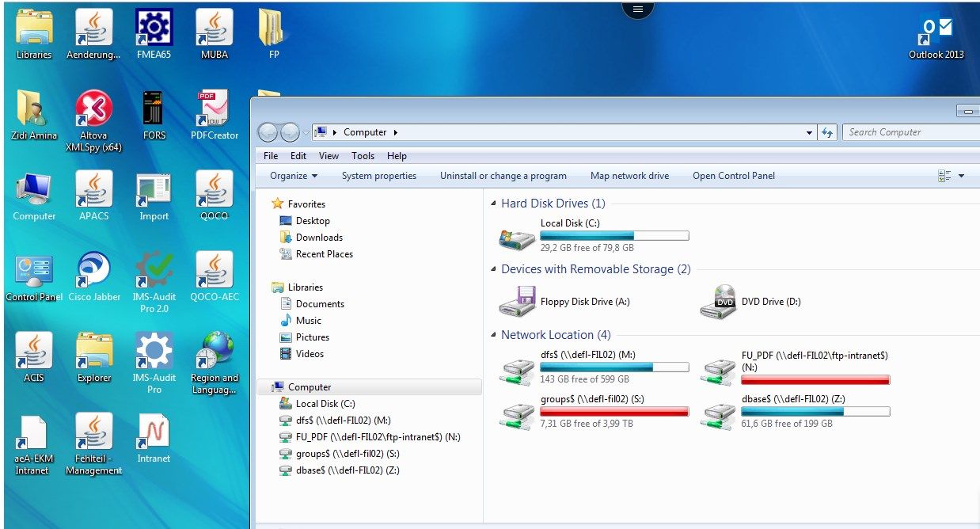The height and width of the screenshot is (529, 980).
Task: Select Desktop under Favorites
Action: [x=306, y=221]
